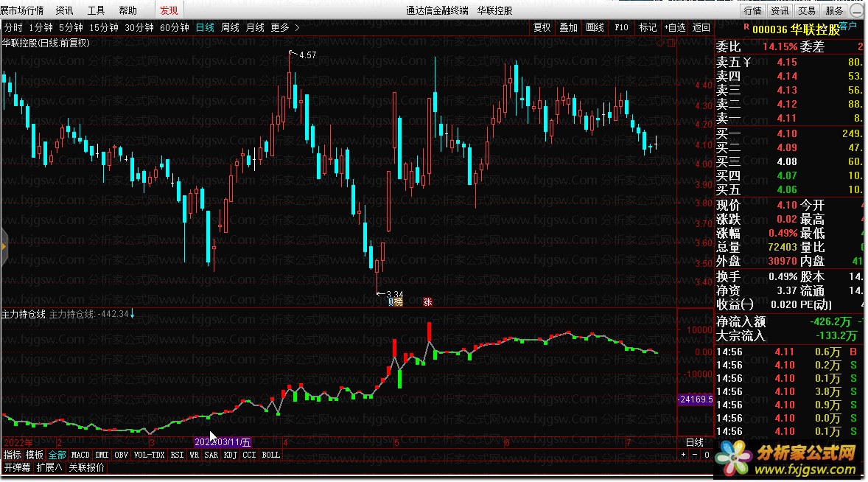Click the R margin-trading mark beside 000036
The width and height of the screenshot is (868, 482).
point(746,27)
